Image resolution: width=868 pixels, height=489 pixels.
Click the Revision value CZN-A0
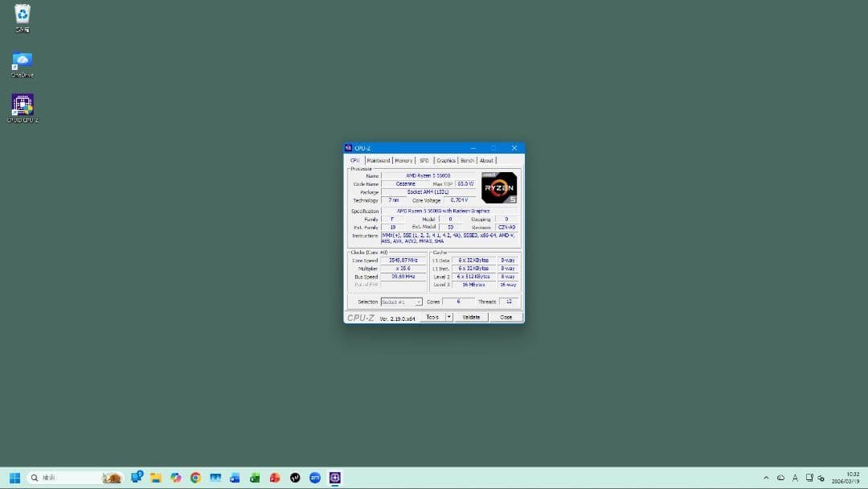(506, 227)
